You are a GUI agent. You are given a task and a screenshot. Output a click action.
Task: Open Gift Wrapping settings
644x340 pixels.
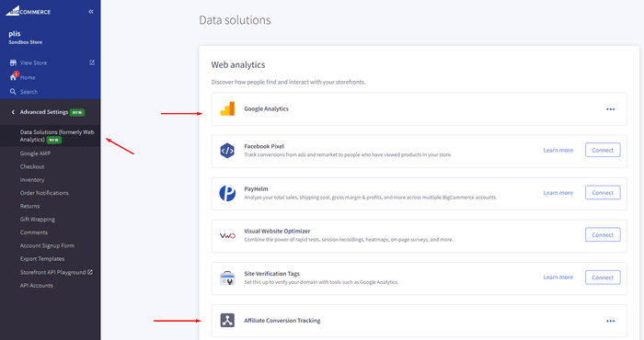[38, 219]
